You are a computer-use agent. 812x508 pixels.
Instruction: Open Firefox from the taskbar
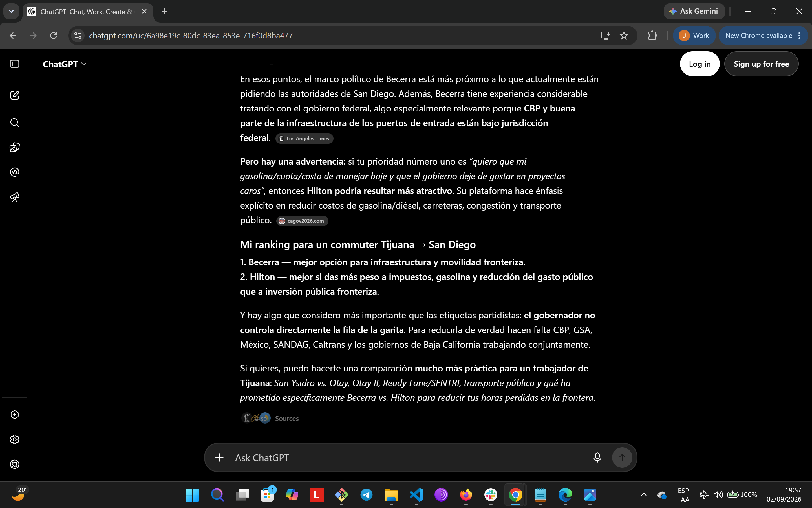466,495
